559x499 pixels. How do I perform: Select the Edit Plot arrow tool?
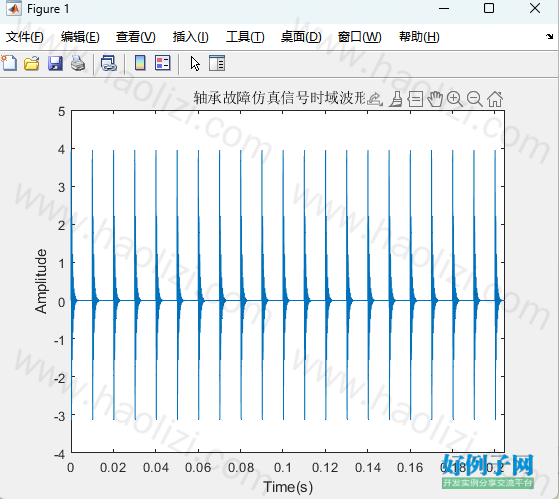point(195,63)
